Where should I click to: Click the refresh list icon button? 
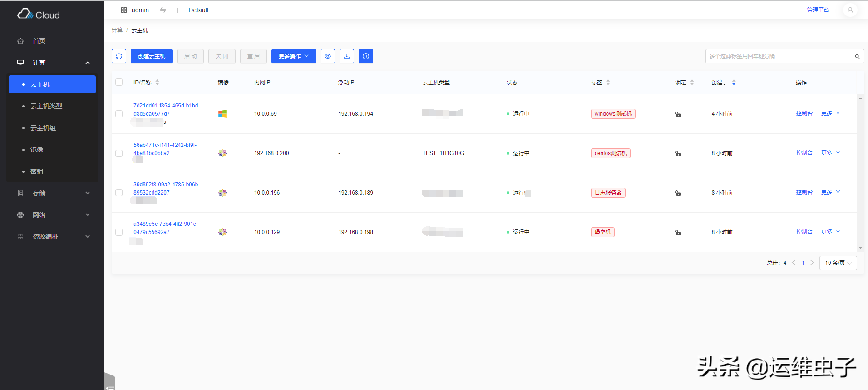(119, 56)
